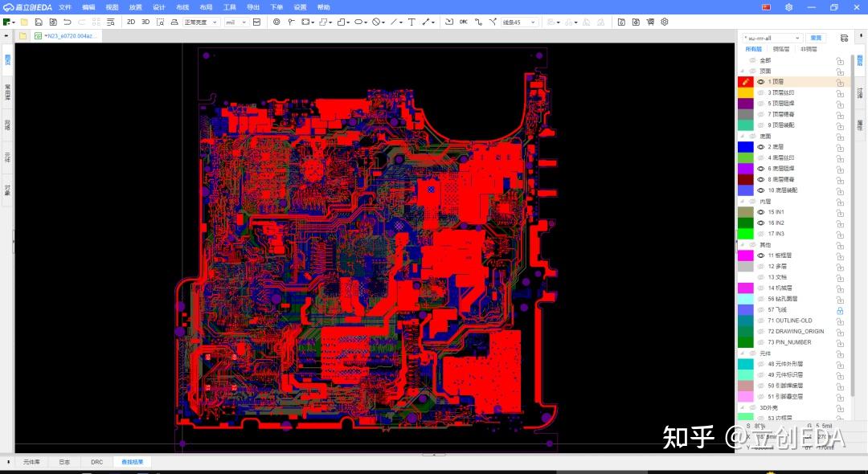The height and width of the screenshot is (474, 868).
Task: Click the blue 2 底层 color swatch
Action: [746, 147]
